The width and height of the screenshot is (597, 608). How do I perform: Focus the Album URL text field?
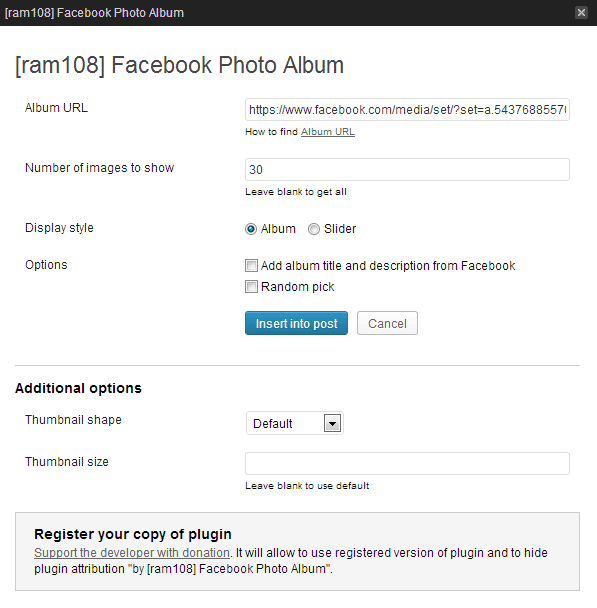407,110
